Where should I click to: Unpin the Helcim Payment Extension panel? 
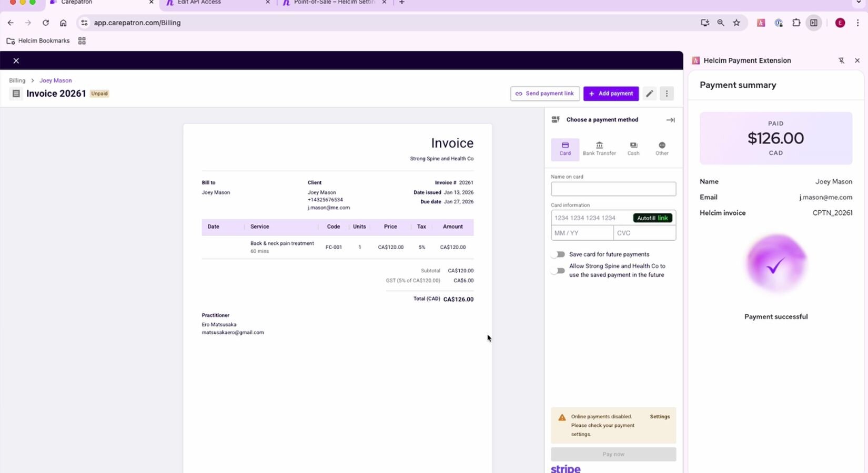(841, 60)
